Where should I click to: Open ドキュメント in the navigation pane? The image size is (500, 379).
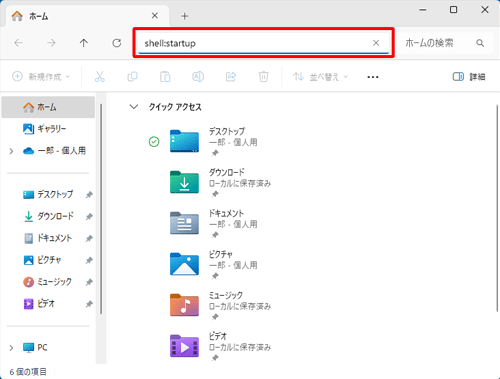(x=48, y=238)
